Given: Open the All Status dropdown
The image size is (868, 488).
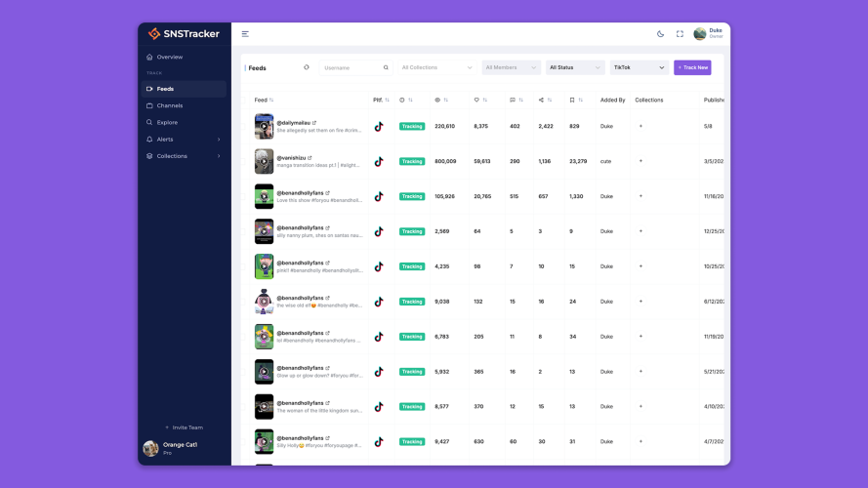Looking at the screenshot, I should [575, 67].
